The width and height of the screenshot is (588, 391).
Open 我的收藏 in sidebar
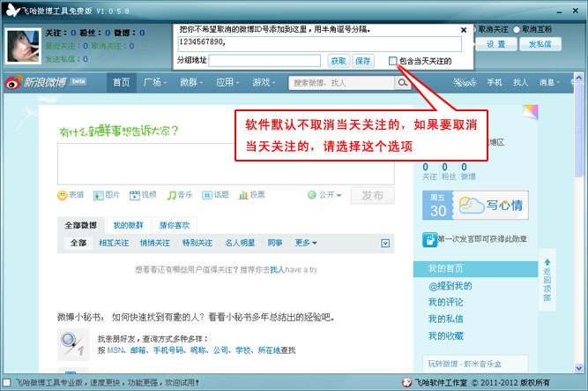[x=446, y=335]
